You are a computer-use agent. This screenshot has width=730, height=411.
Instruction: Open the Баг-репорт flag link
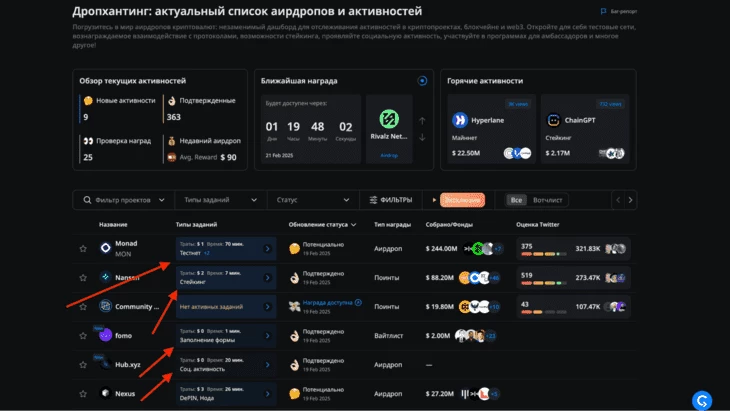point(619,11)
